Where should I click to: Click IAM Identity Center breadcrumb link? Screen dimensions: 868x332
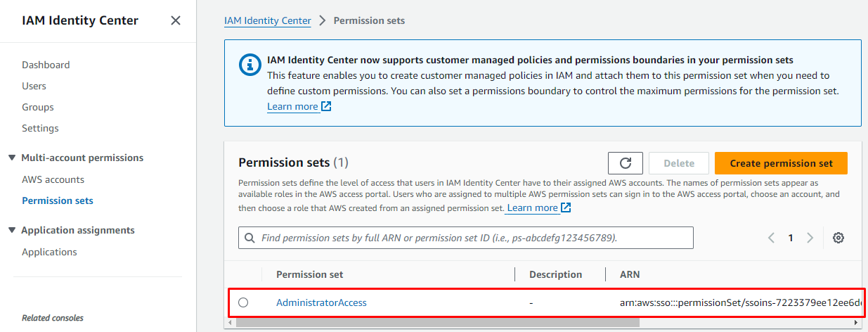(x=267, y=20)
